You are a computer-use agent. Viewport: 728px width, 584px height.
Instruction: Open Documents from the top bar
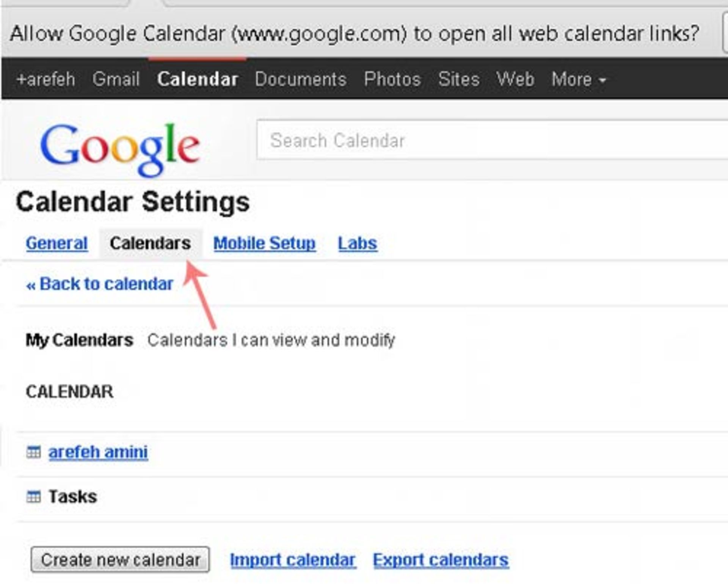301,80
